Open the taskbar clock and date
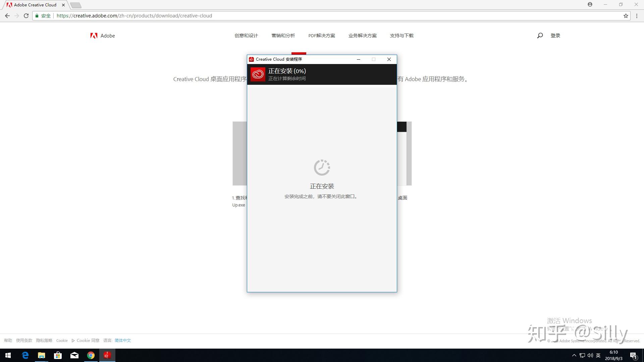644x362 pixels. pos(614,355)
